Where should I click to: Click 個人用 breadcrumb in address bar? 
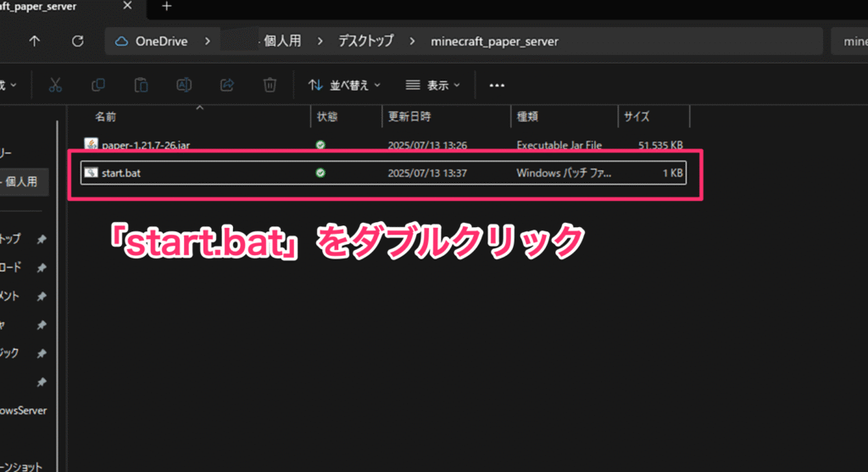coord(282,41)
